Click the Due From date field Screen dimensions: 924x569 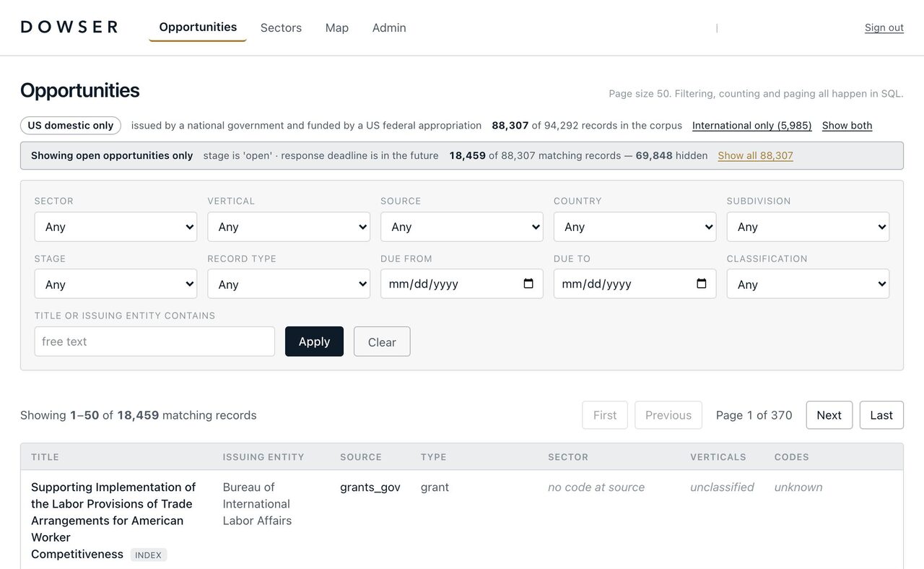(462, 284)
